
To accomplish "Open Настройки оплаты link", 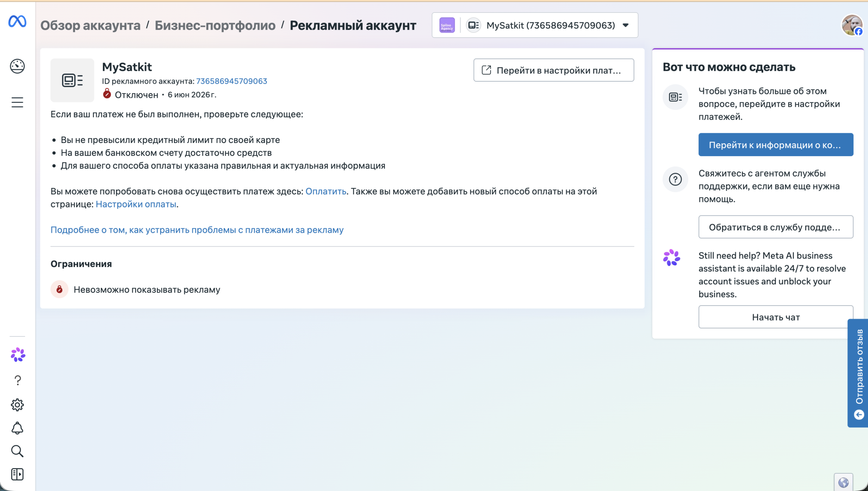I will pyautogui.click(x=136, y=204).
